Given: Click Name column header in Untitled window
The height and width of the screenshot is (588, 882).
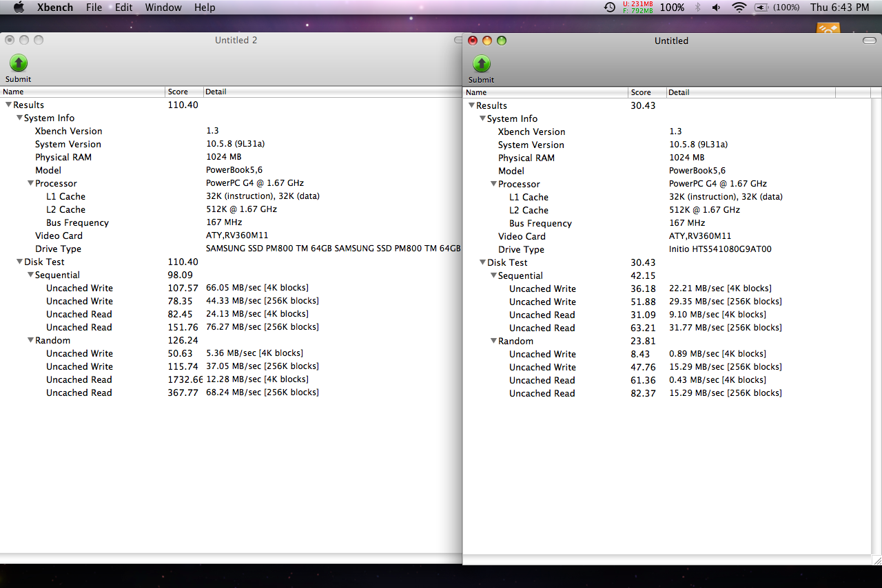Looking at the screenshot, I should coord(546,92).
